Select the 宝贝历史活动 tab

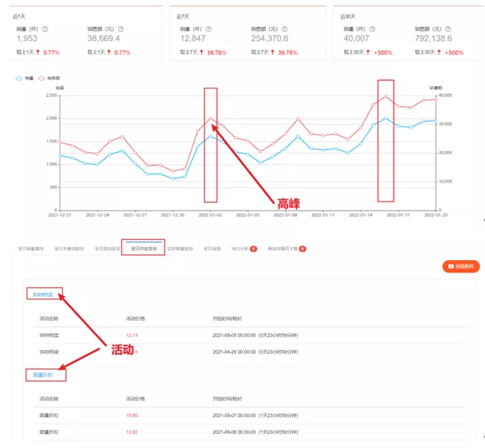coord(143,248)
